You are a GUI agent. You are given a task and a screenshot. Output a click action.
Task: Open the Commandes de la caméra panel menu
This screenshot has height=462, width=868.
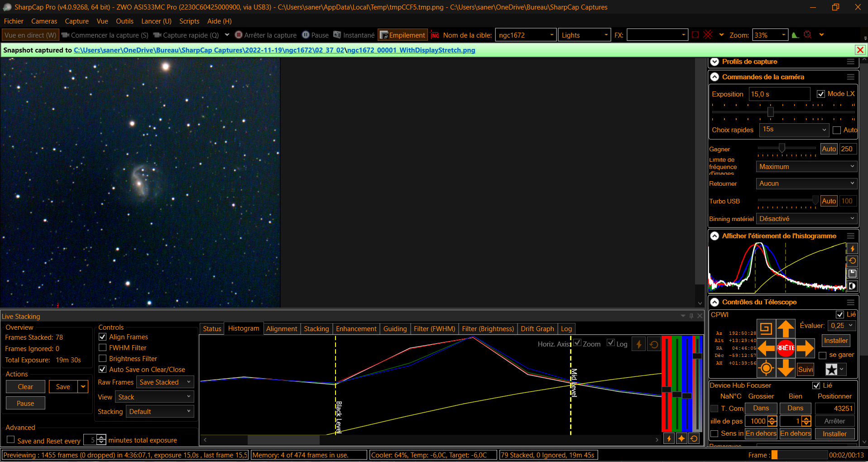851,77
